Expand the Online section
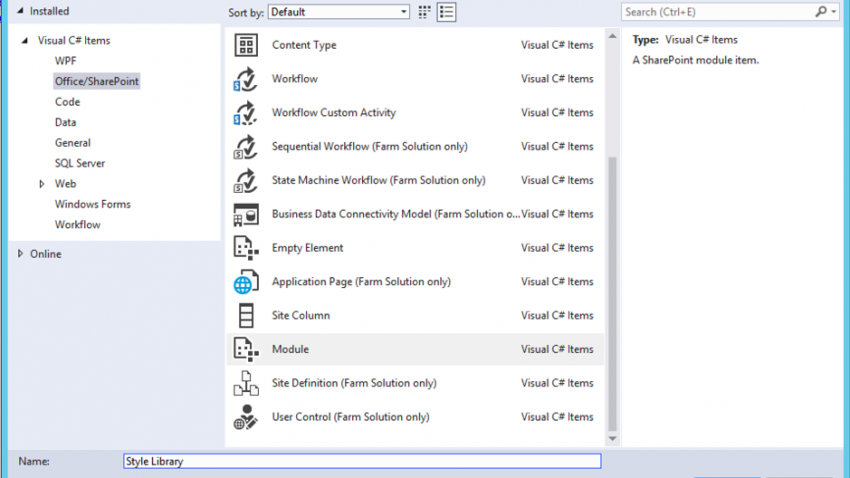Screen dimensions: 850x478 tap(20, 254)
